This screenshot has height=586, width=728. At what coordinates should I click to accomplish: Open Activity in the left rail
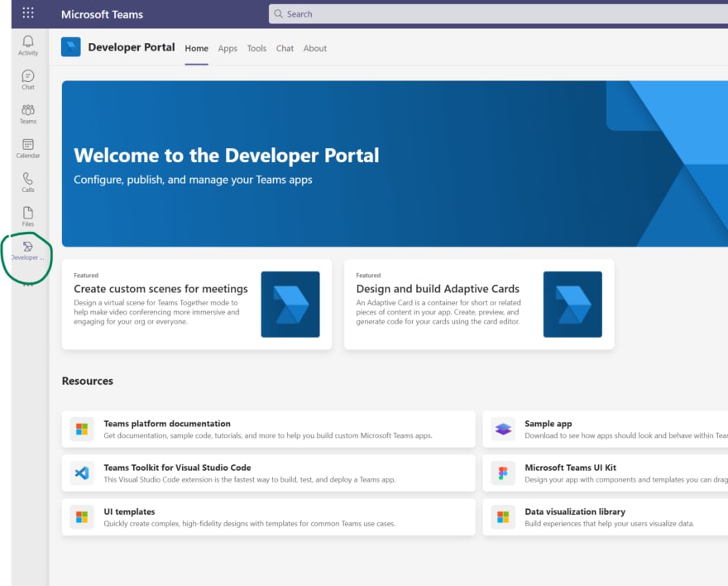(x=28, y=46)
